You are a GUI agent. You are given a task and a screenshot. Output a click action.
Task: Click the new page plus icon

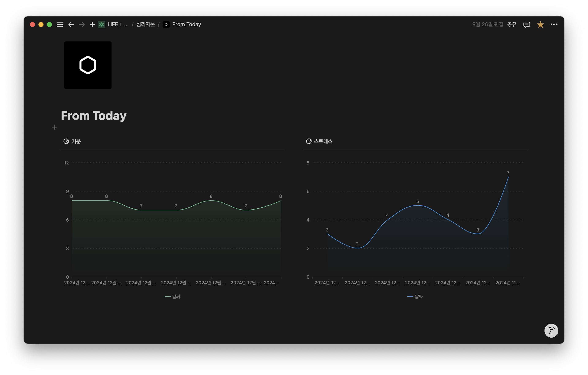pyautogui.click(x=92, y=25)
